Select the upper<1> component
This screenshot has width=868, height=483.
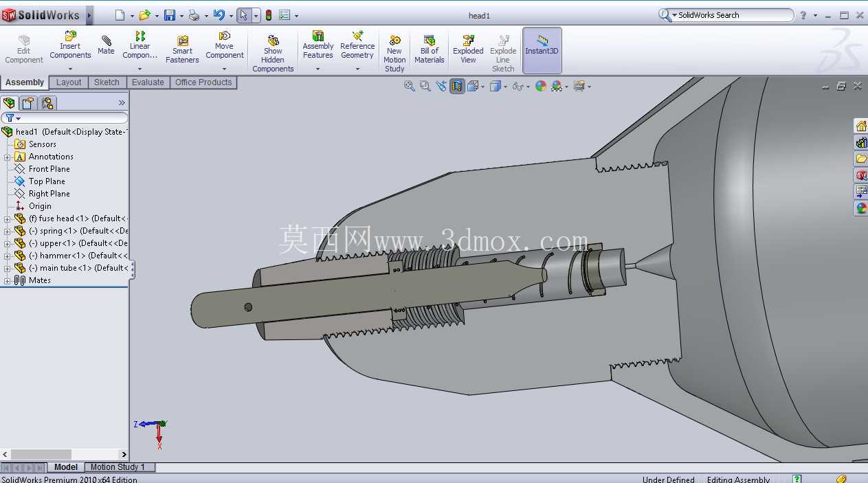coord(71,243)
